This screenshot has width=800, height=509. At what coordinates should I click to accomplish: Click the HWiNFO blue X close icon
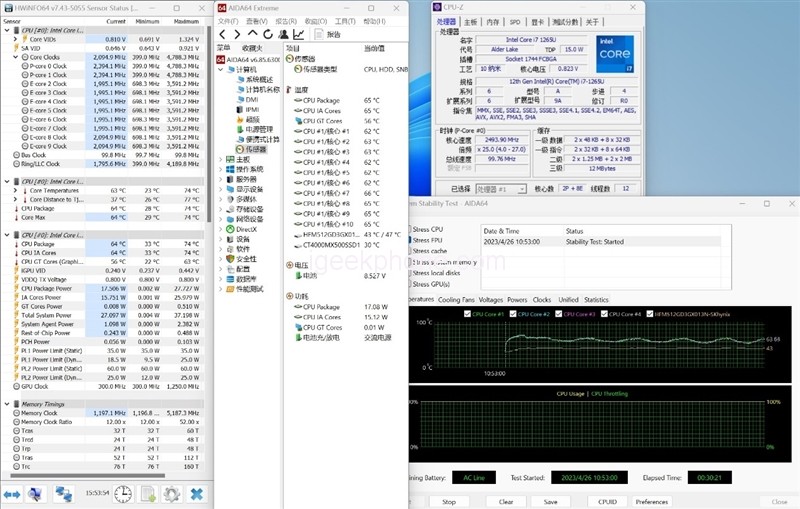[x=197, y=493]
